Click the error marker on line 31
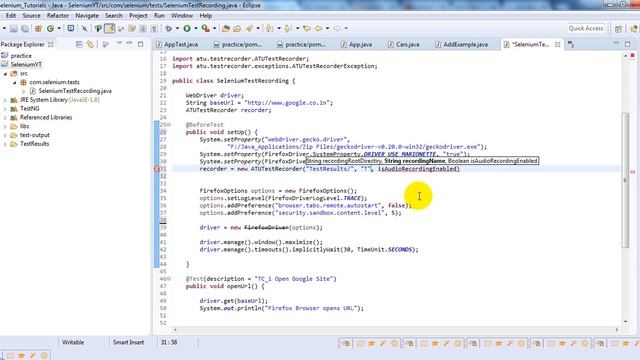640x360 pixels. pyautogui.click(x=157, y=169)
